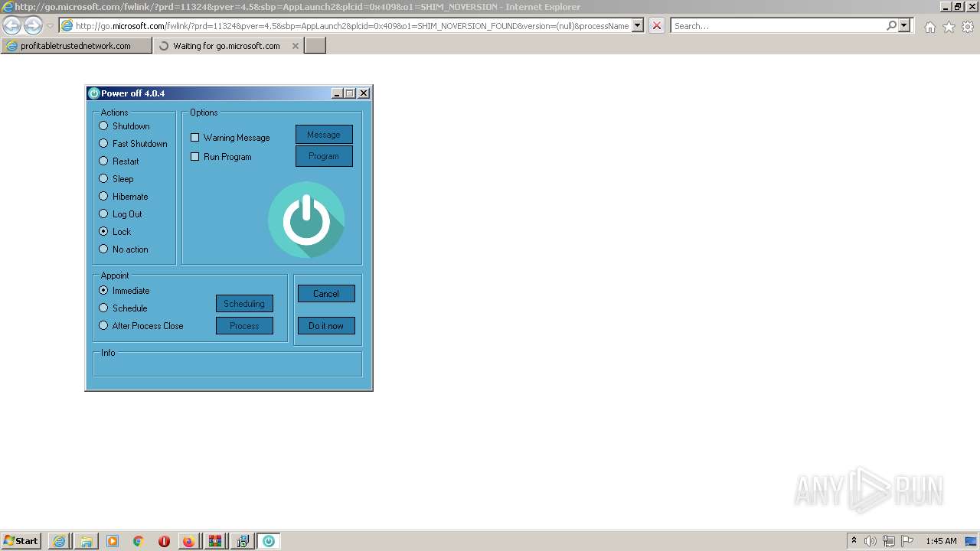Click the Show desktop tray button
This screenshot has width=980, height=551.
tap(971, 541)
